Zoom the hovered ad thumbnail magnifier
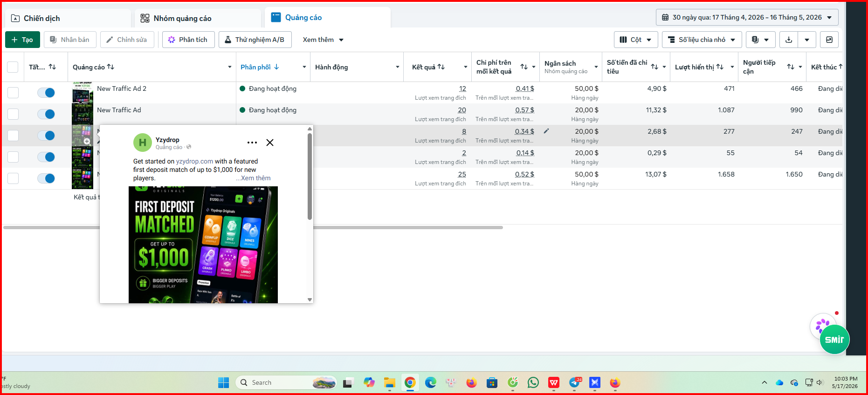 pos(87,141)
